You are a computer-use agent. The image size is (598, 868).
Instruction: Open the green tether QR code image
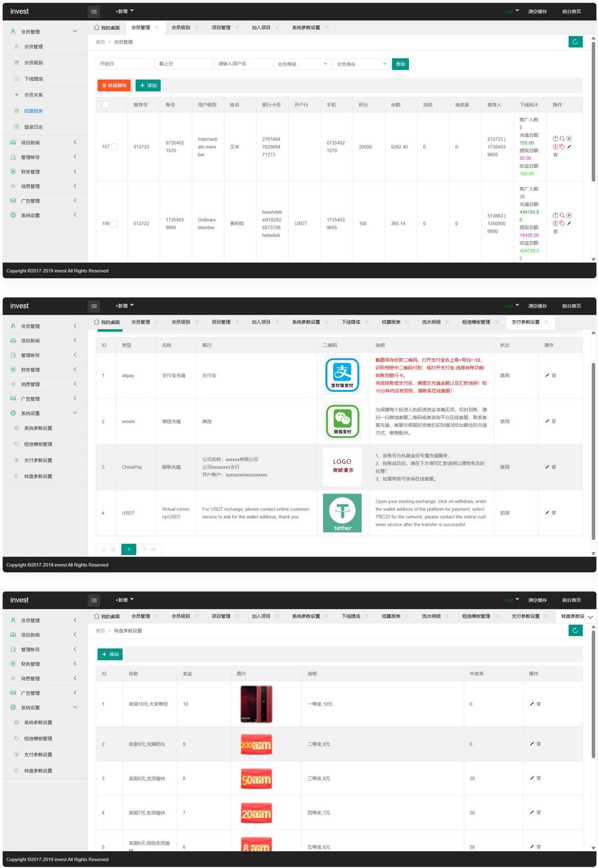click(342, 513)
